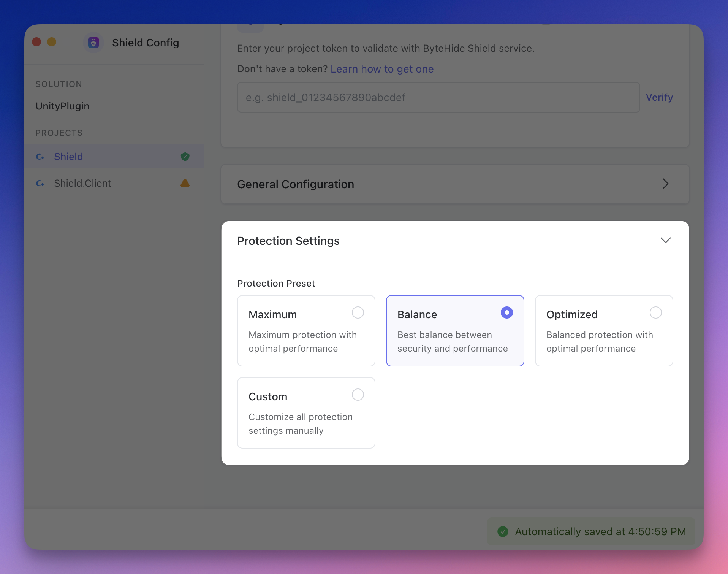728x574 pixels.
Task: Click the warning triangle on Shield.Client
Action: 185,183
